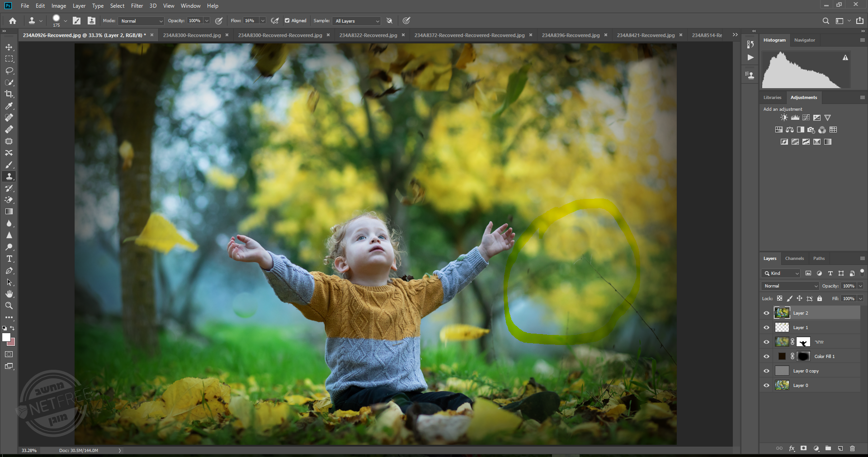Open the search icon in options bar
This screenshot has width=868, height=457.
point(826,21)
